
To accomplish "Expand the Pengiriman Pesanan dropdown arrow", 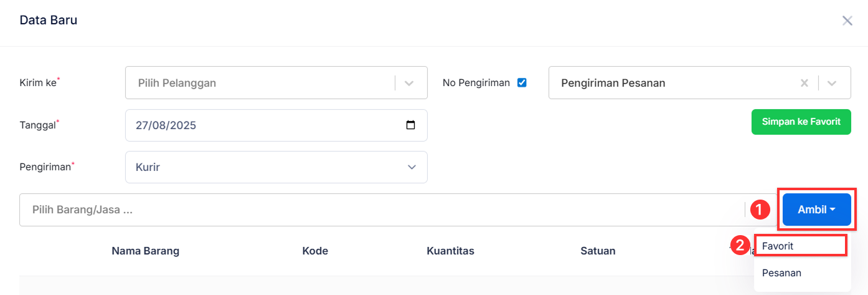I will point(832,83).
